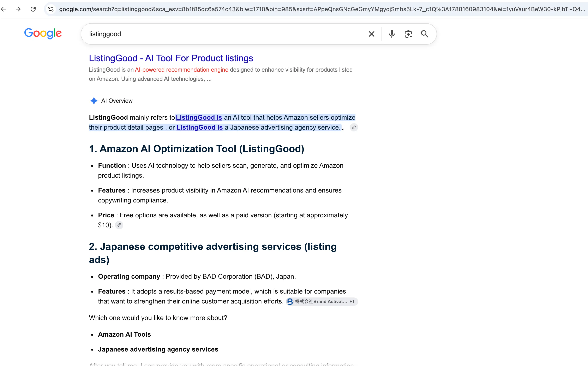Viewport: 588px width, 366px height.
Task: Click 'Which one would you like to know more about?'
Action: click(158, 318)
